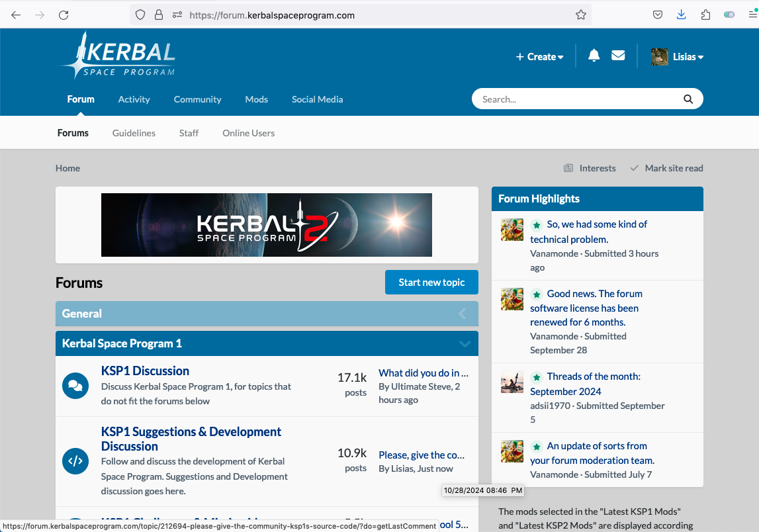Open the browser downloads icon
759x532 pixels.
pyautogui.click(x=681, y=15)
